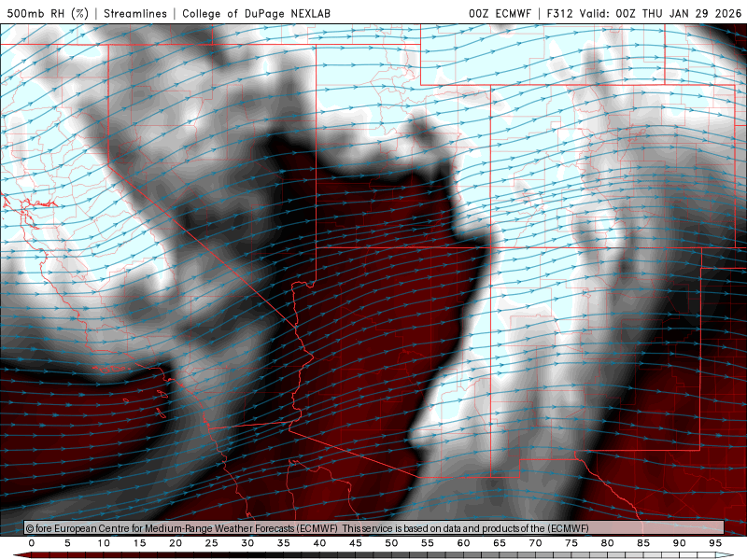Click the "500mb RH (%)" title text
Viewport: 747px width, 560px height.
click(48, 13)
